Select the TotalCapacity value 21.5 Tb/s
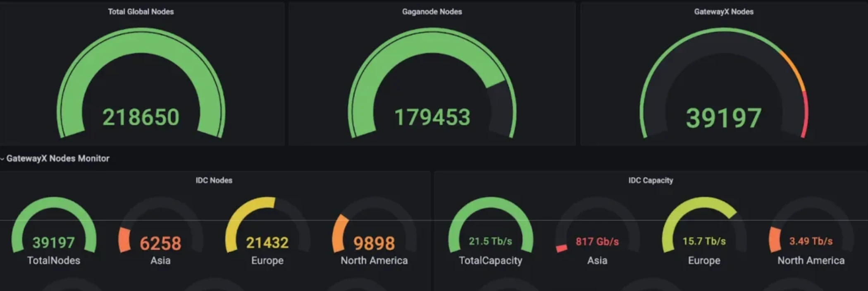 pyautogui.click(x=490, y=241)
